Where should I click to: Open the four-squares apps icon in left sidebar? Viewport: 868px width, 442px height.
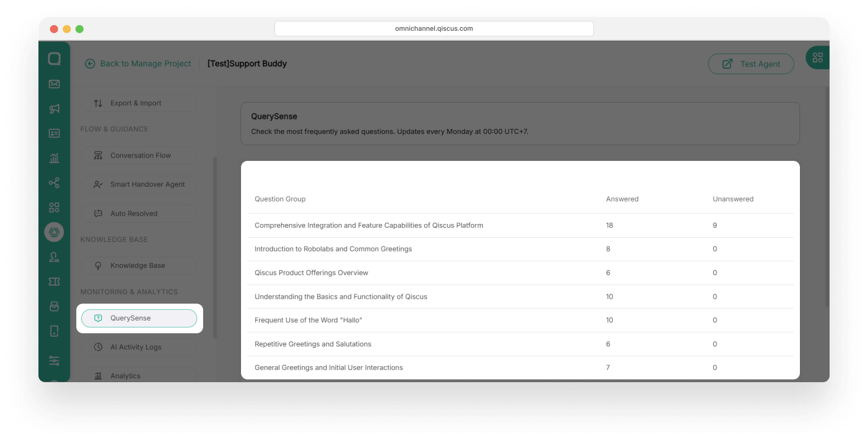coord(54,208)
